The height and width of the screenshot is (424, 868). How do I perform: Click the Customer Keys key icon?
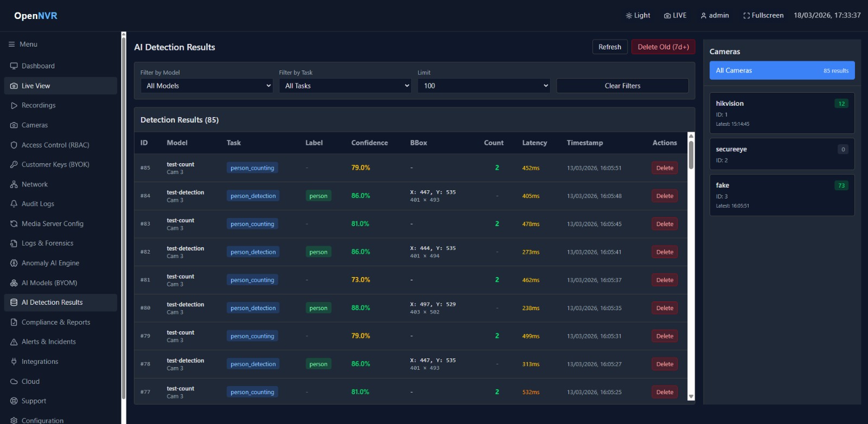(14, 165)
